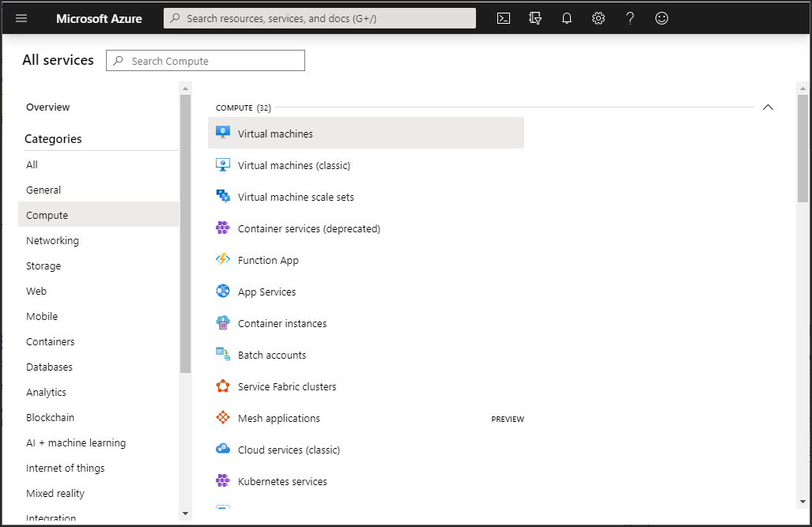
Task: Click the Function App lightning icon
Action: tap(223, 259)
